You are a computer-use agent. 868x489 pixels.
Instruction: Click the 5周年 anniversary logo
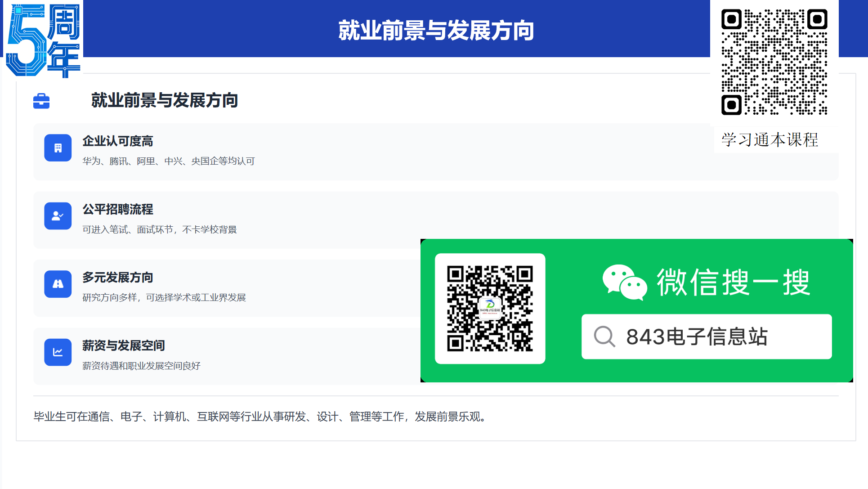coord(44,40)
